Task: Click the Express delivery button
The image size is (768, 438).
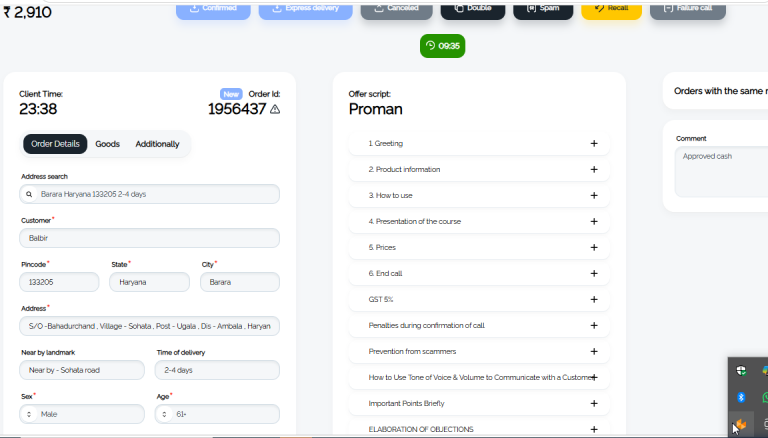Action: [x=306, y=10]
